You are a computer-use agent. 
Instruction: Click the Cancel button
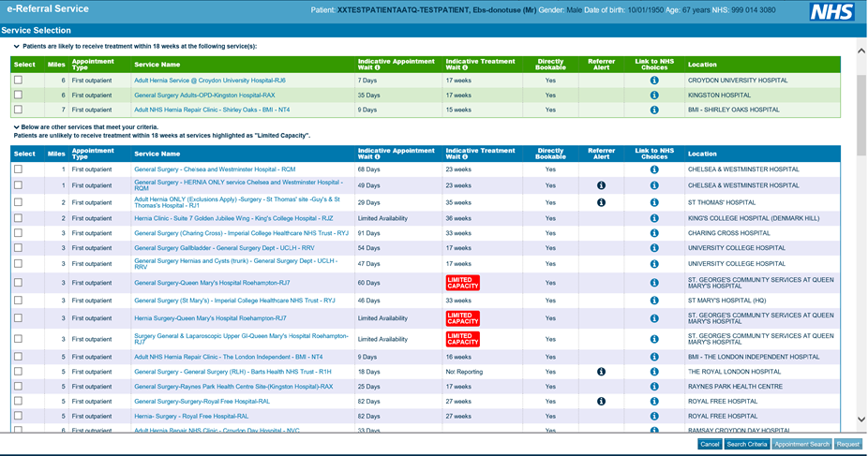tap(710, 444)
